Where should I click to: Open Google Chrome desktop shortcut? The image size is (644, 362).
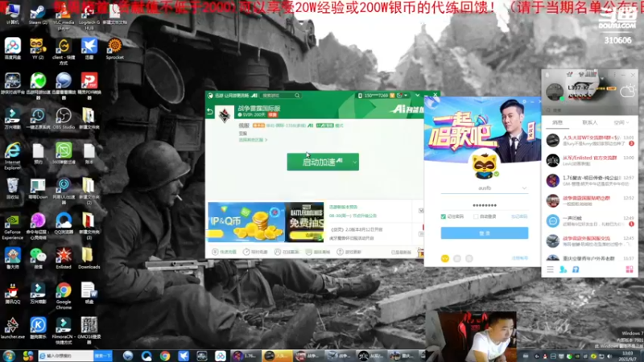64,296
